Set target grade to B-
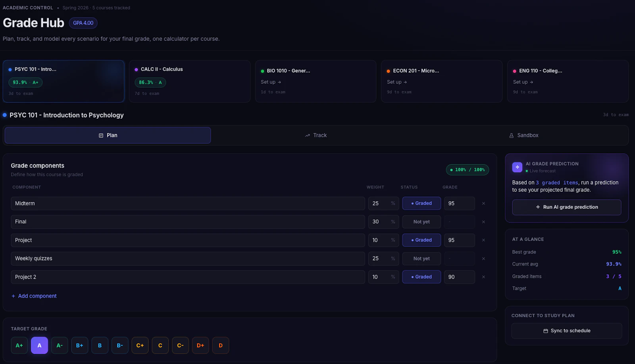635x364 pixels. pyautogui.click(x=120, y=345)
